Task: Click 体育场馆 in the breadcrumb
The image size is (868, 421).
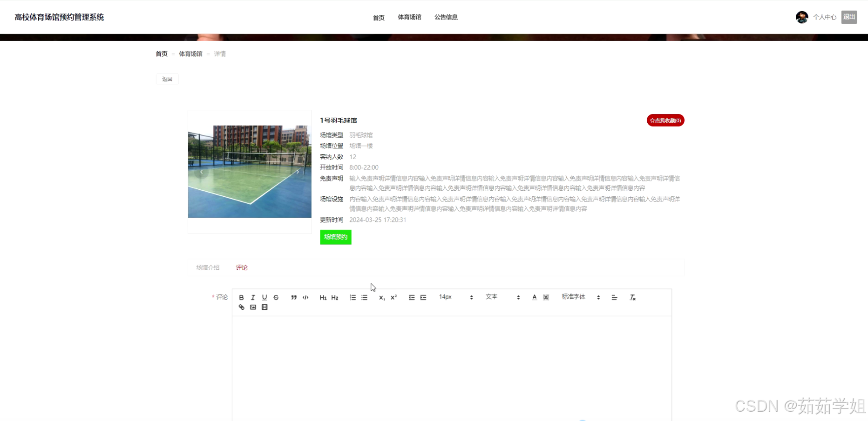Action: coord(190,54)
